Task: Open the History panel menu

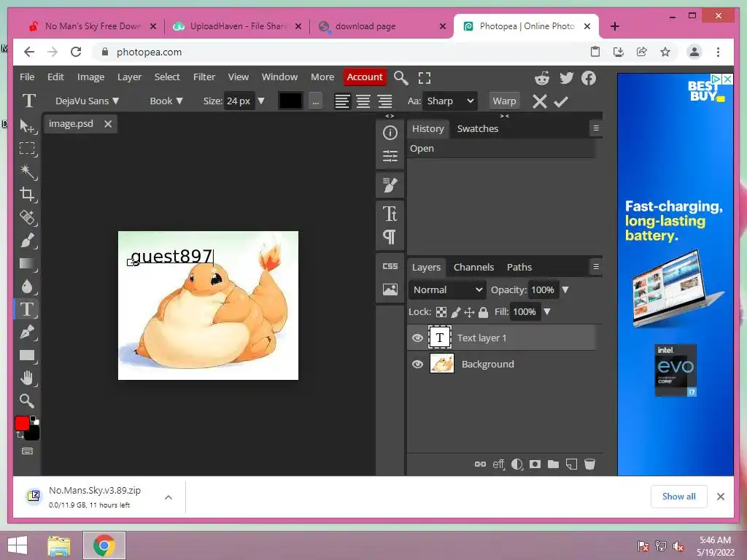Action: pyautogui.click(x=595, y=128)
